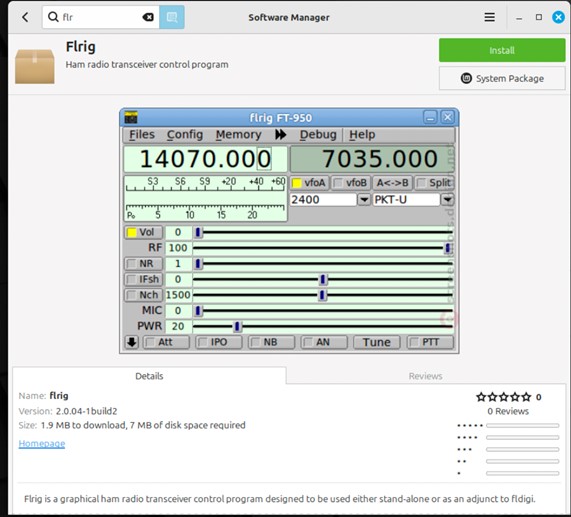Image resolution: width=571 pixels, height=517 pixels.
Task: Click the cardboard box package icon for Flrig
Action: [x=35, y=67]
